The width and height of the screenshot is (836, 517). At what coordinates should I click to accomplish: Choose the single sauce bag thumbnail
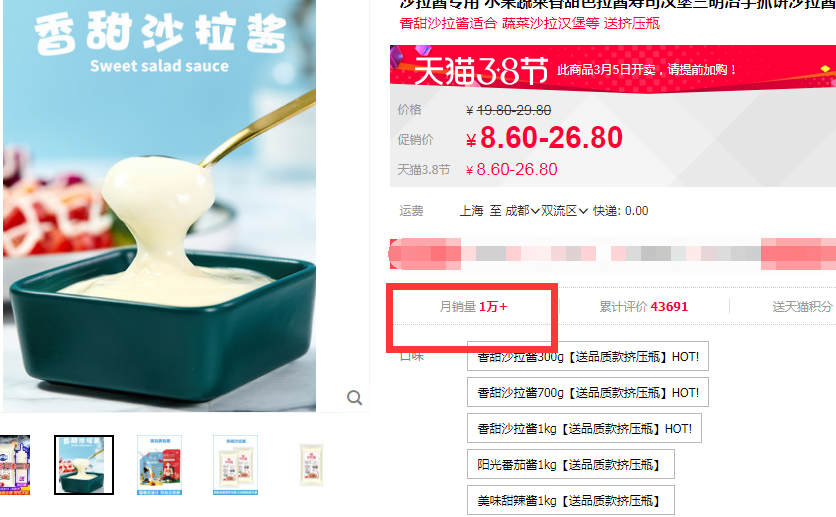[311, 465]
